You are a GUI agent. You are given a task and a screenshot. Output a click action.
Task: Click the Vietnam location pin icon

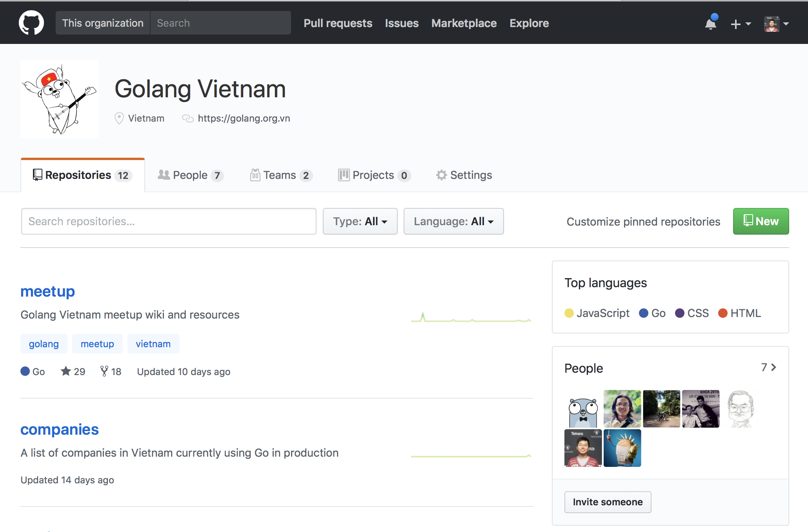pyautogui.click(x=119, y=118)
